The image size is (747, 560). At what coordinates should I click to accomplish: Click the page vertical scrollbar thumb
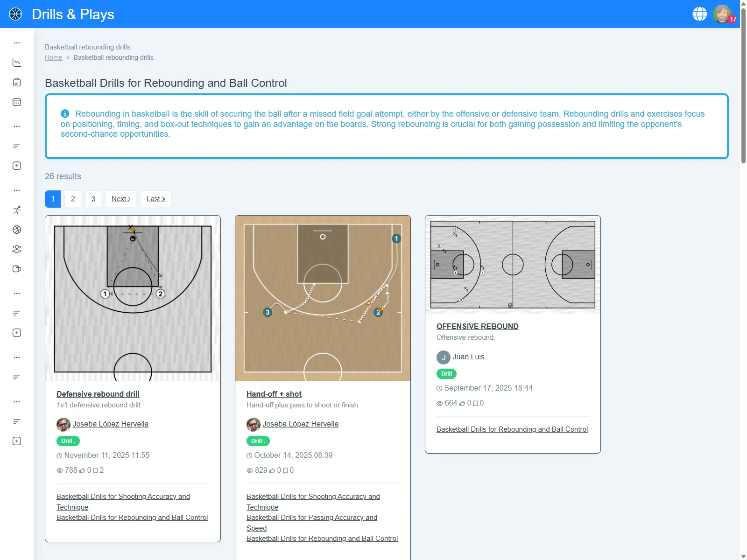(x=743, y=84)
